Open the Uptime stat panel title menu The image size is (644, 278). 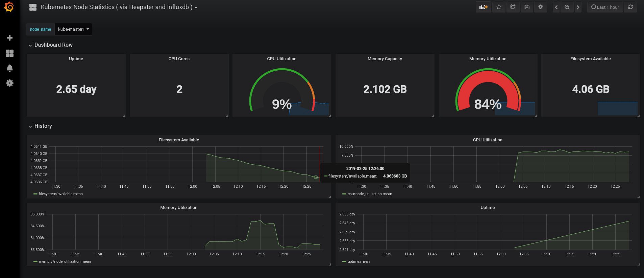point(76,59)
